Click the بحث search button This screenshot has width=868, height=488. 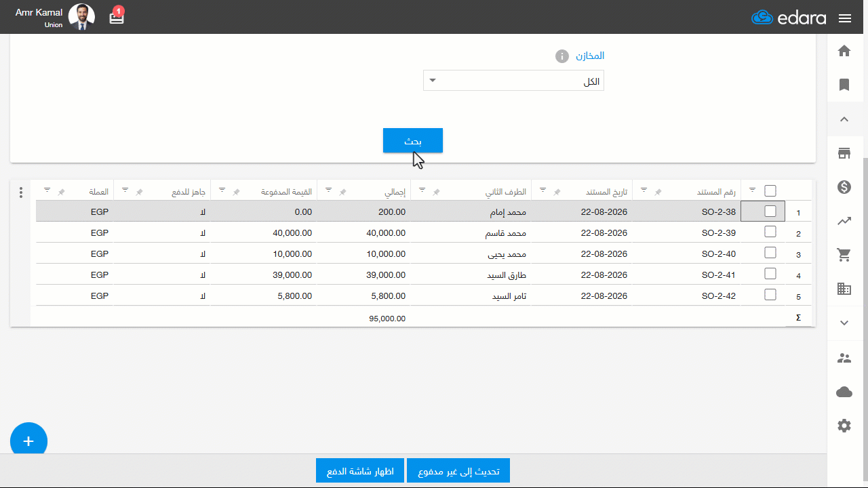click(x=413, y=140)
